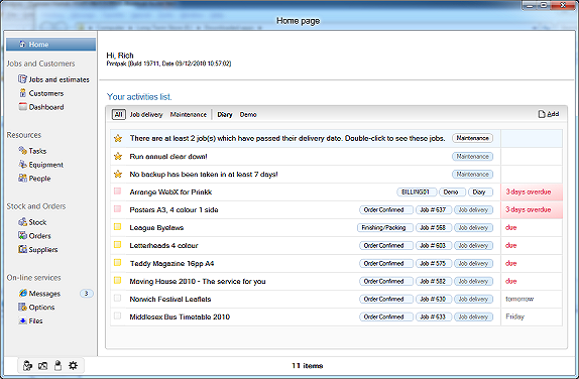Click the 'Friday' due label
Image resolution: width=579 pixels, height=379 pixels.
(x=515, y=317)
